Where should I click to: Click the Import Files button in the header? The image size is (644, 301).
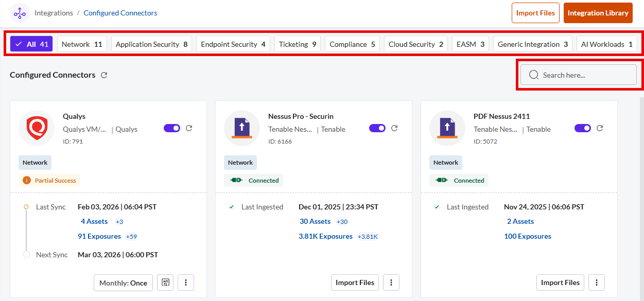tap(535, 13)
